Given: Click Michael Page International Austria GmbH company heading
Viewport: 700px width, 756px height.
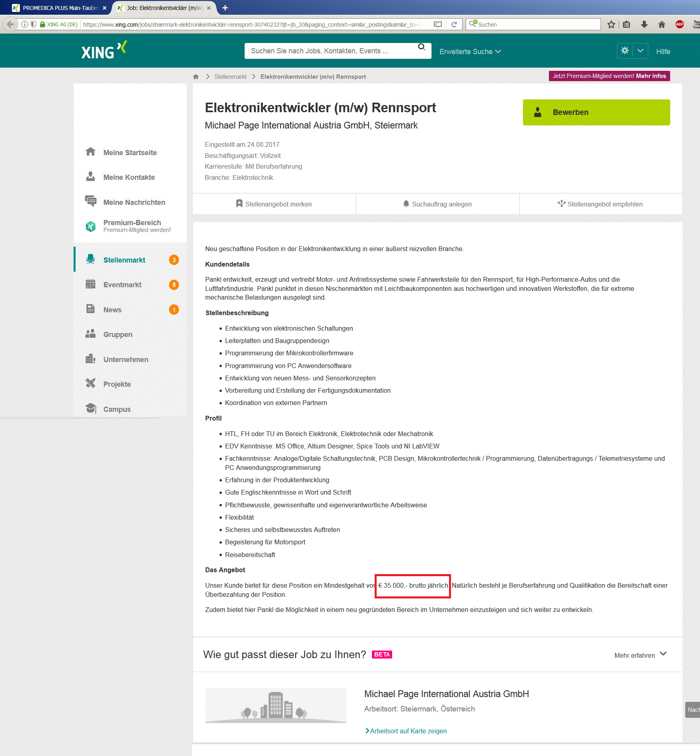Looking at the screenshot, I should click(x=447, y=694).
